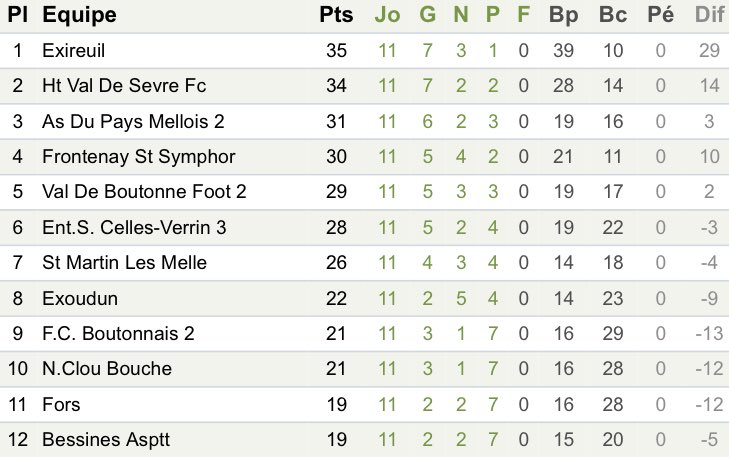The image size is (729, 458).
Task: Open St Martin Les Melle team
Action: coord(124,262)
